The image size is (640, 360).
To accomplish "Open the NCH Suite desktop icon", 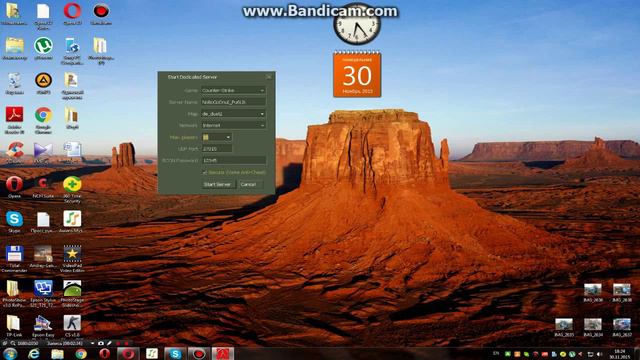I will tap(43, 187).
